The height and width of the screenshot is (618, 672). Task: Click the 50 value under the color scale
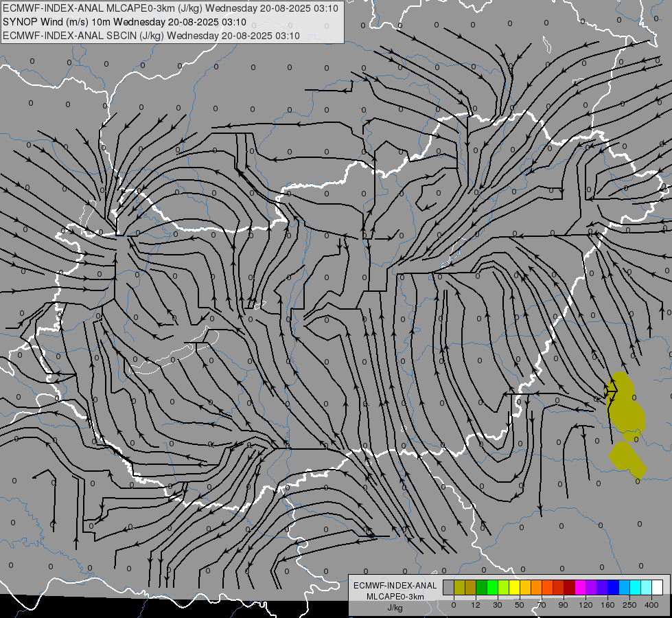click(520, 605)
